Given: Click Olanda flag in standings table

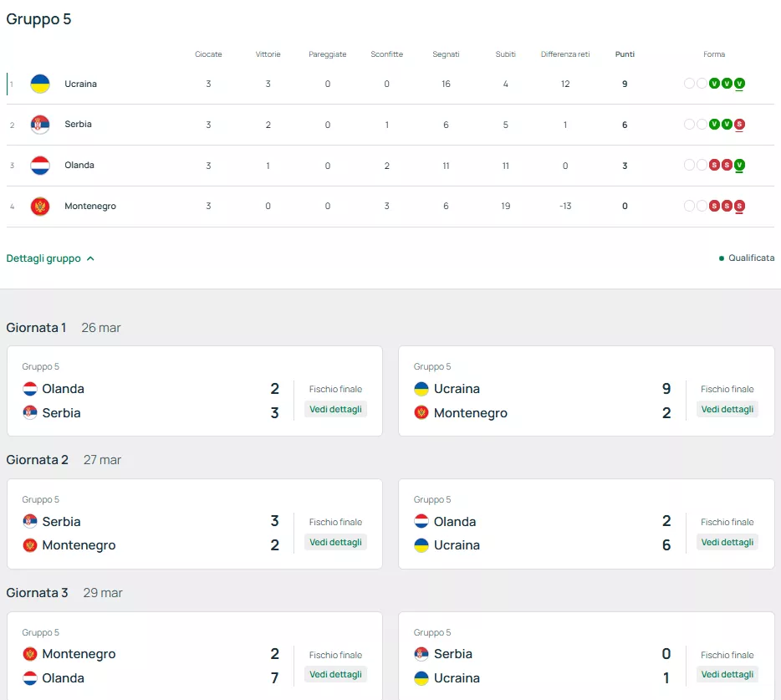Looking at the screenshot, I should pyautogui.click(x=40, y=166).
